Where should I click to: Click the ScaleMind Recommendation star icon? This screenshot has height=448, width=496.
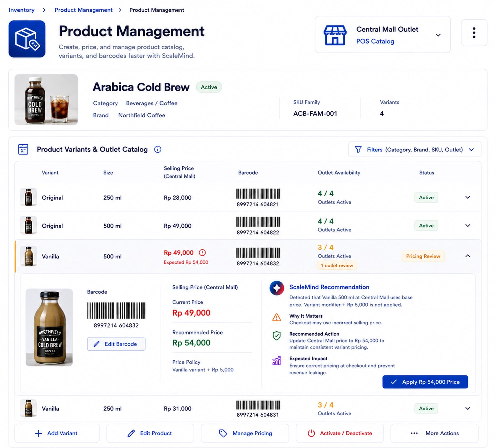277,288
